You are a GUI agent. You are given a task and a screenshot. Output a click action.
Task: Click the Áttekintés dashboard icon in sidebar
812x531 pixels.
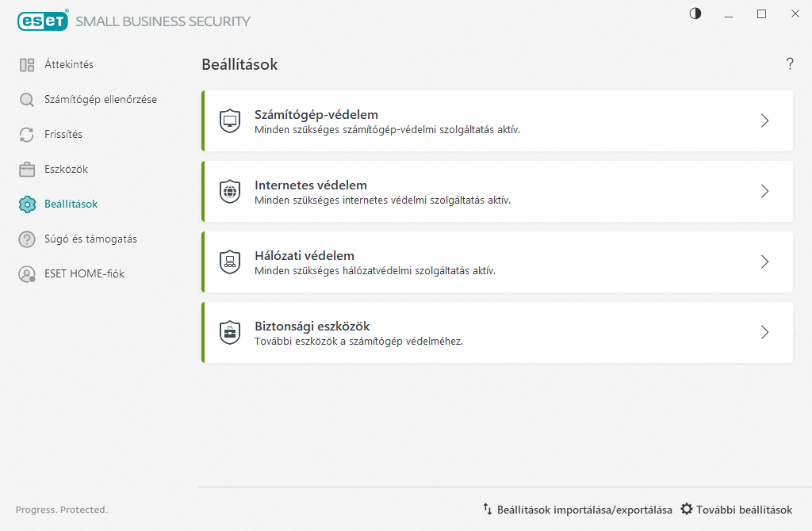click(x=27, y=65)
